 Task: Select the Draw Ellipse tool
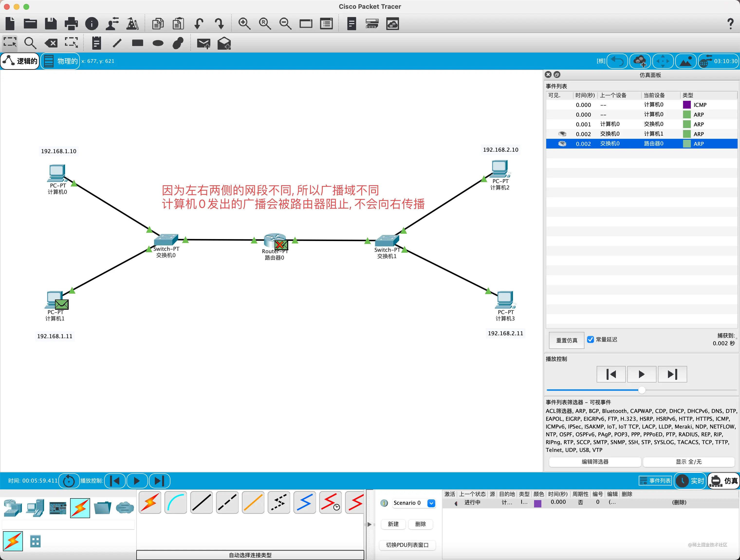coord(158,43)
